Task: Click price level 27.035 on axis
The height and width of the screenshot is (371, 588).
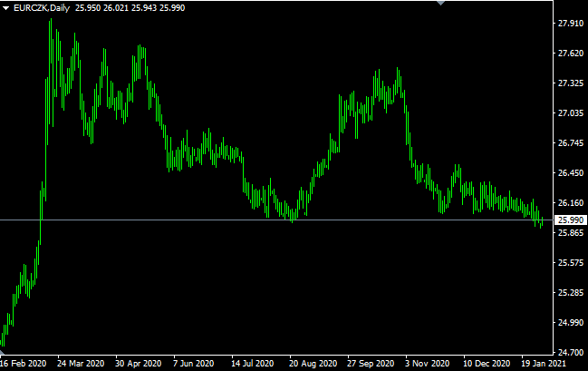Action: 571,113
